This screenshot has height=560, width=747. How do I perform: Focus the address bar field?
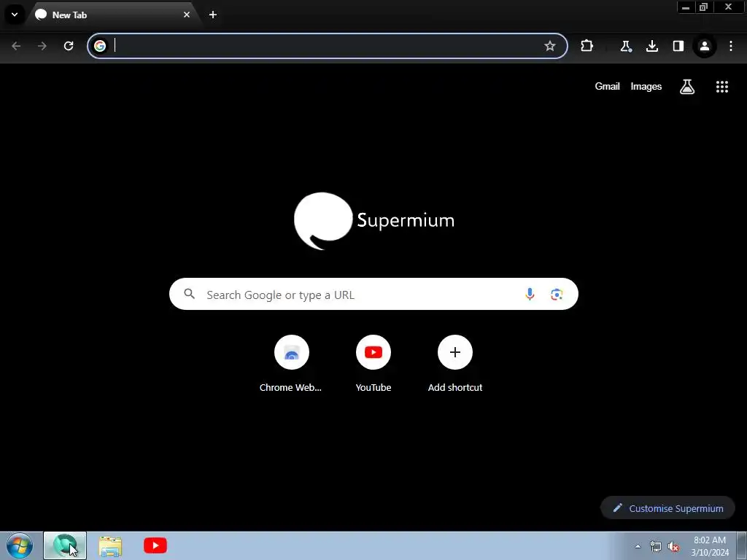[x=328, y=46]
